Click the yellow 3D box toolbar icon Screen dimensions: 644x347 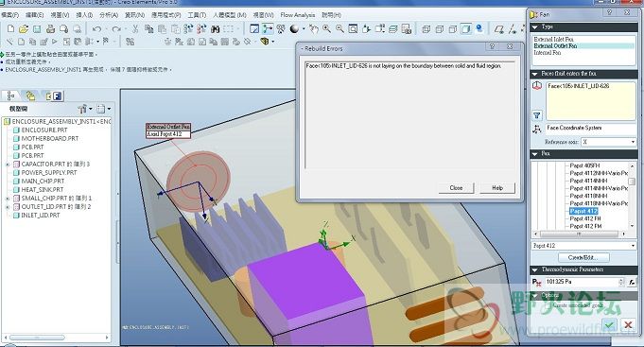pos(265,42)
